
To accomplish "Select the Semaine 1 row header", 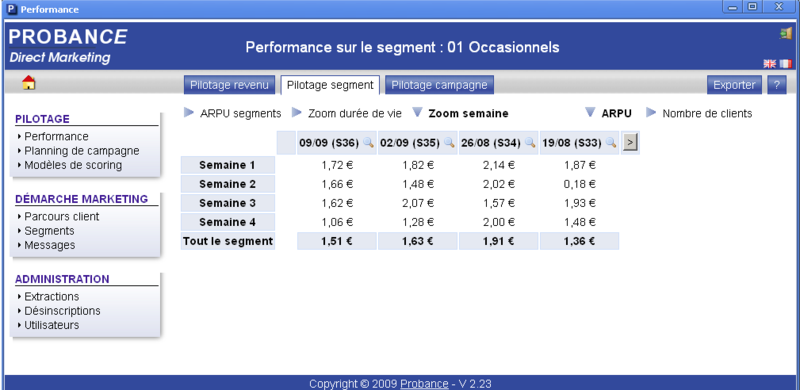I will coord(228,165).
